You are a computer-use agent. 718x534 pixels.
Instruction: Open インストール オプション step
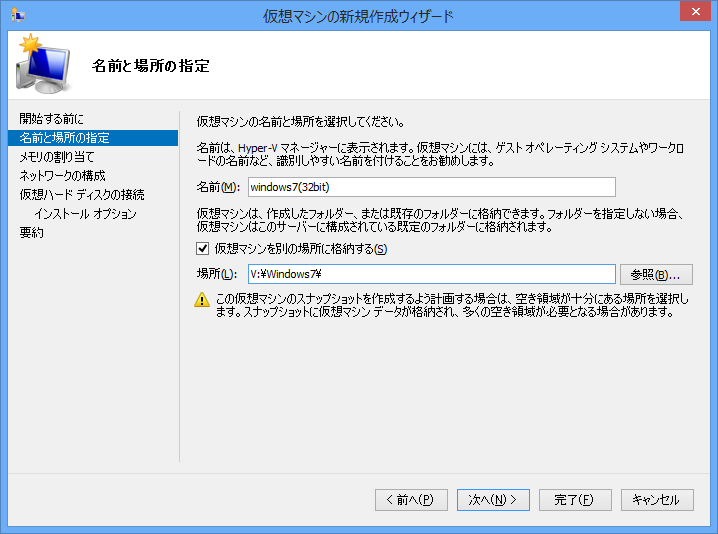pyautogui.click(x=85, y=214)
